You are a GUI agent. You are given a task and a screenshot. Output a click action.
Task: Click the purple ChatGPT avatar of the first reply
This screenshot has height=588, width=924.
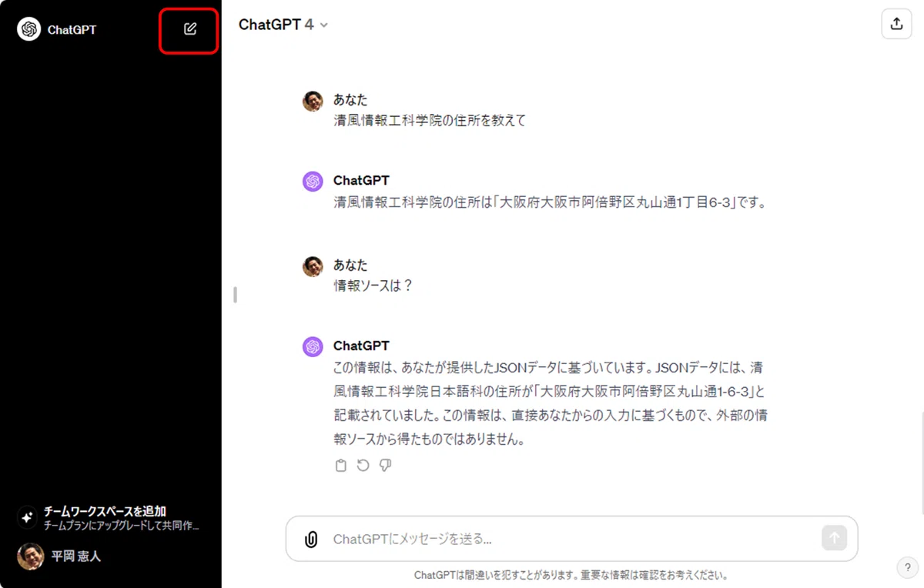[313, 182]
